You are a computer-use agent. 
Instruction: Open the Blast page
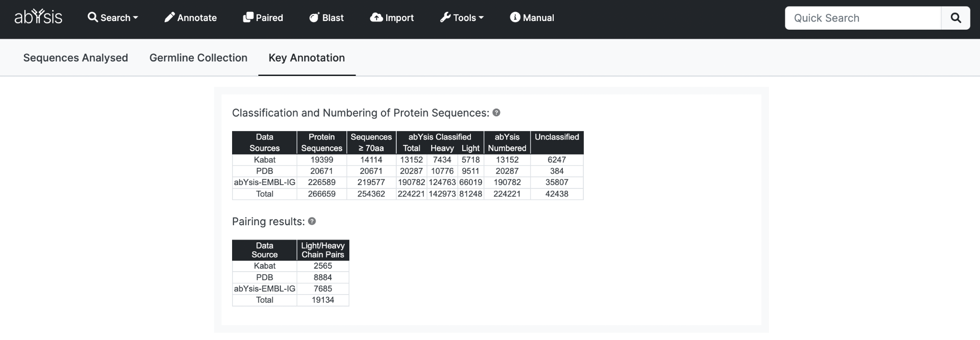click(x=326, y=18)
